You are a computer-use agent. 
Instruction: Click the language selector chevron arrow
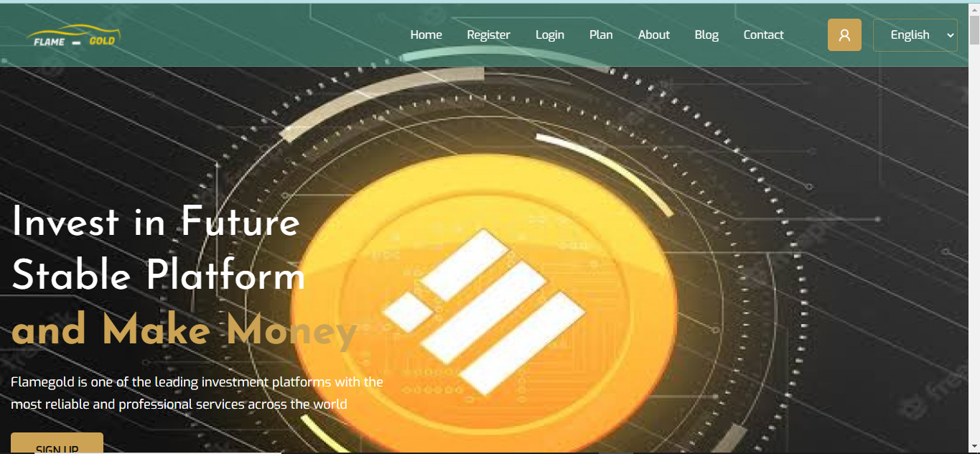[x=951, y=35]
